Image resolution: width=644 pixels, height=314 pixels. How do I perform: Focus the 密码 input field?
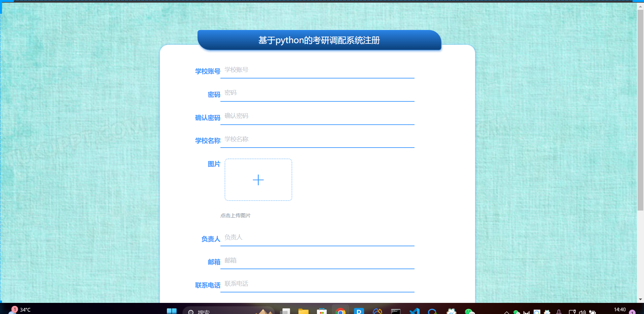(317, 93)
